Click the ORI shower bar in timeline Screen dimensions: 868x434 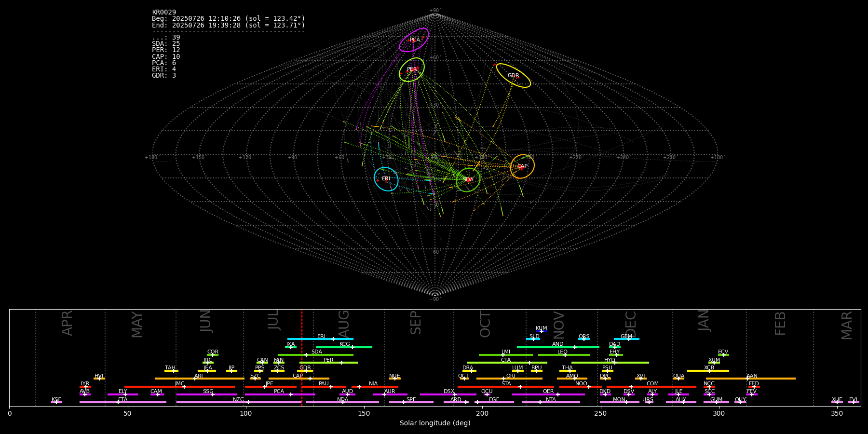509,379
